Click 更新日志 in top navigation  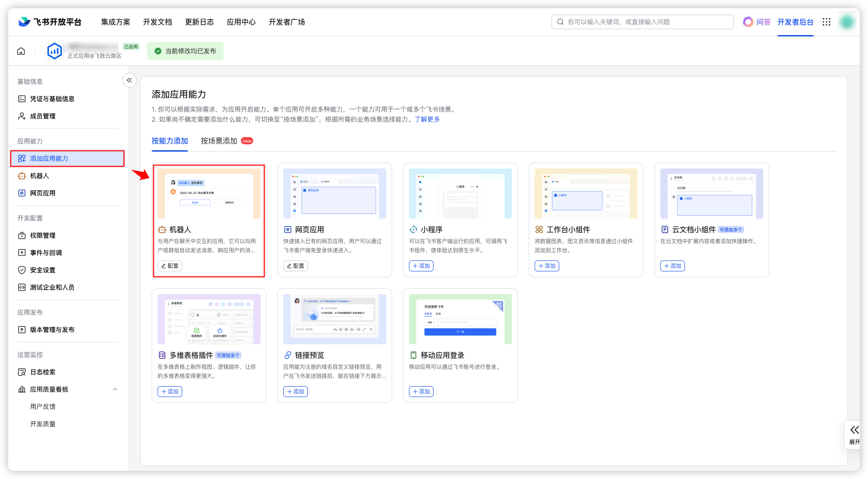[x=199, y=22]
